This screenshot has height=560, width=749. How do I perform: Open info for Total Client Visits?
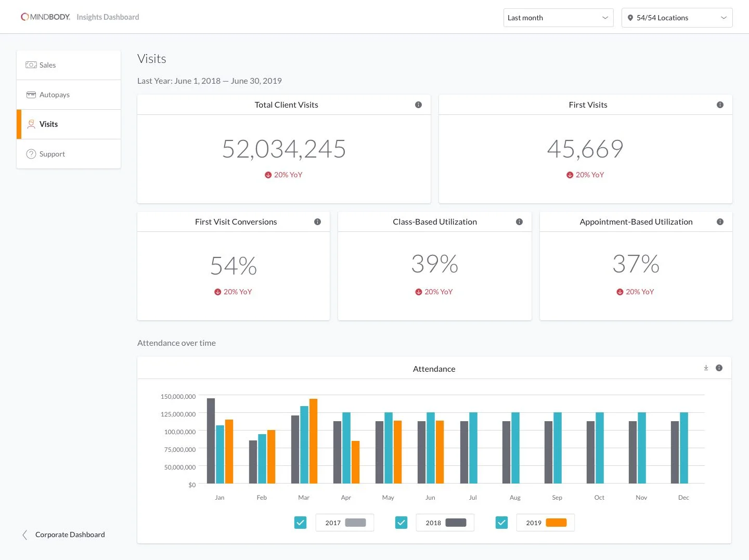point(418,105)
